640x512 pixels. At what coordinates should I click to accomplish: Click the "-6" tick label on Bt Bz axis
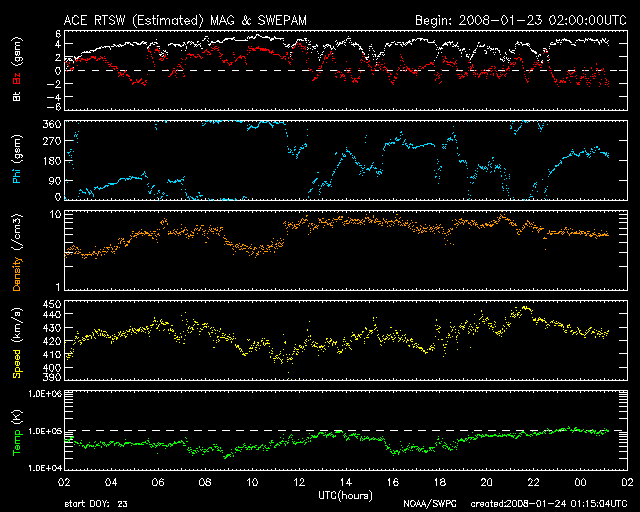point(54,107)
